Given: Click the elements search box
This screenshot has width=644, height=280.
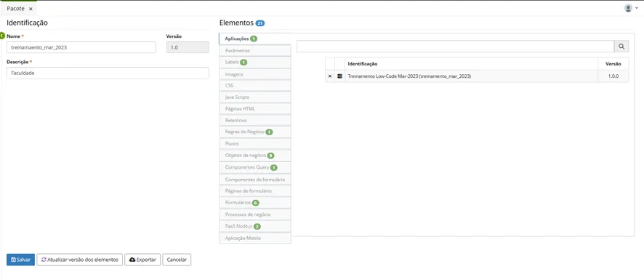Looking at the screenshot, I should coord(455,47).
